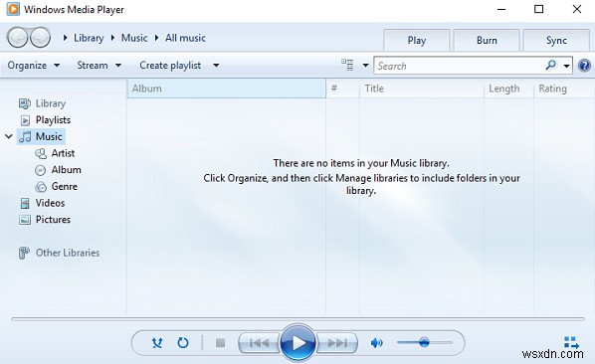Click the Stop playback button
The width and height of the screenshot is (595, 364).
220,343
